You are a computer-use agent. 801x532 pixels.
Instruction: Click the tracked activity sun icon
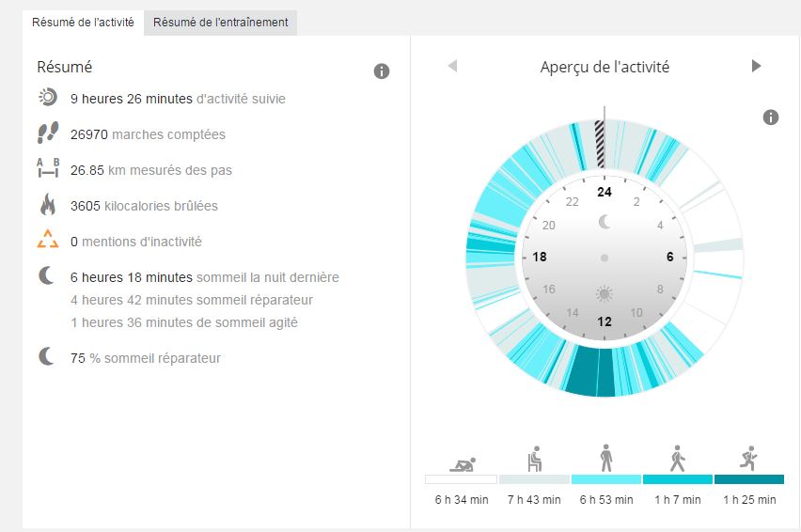tap(47, 98)
